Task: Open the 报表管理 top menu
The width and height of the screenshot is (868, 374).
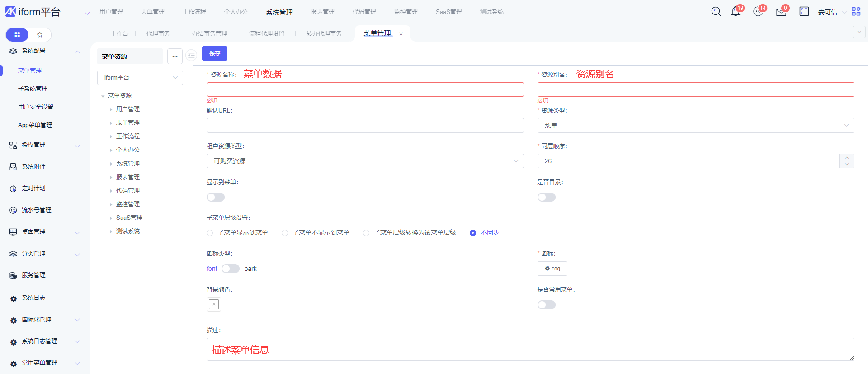Action: [322, 12]
